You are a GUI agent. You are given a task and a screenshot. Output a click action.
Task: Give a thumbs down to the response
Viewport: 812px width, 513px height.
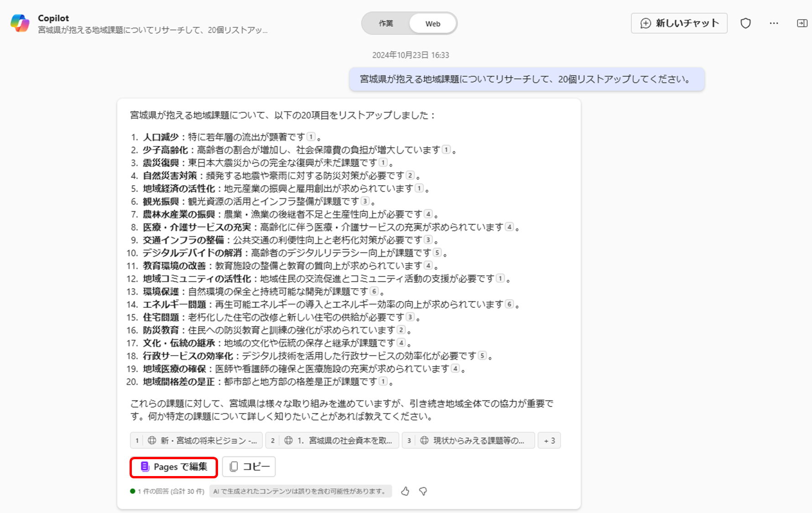[x=423, y=491]
